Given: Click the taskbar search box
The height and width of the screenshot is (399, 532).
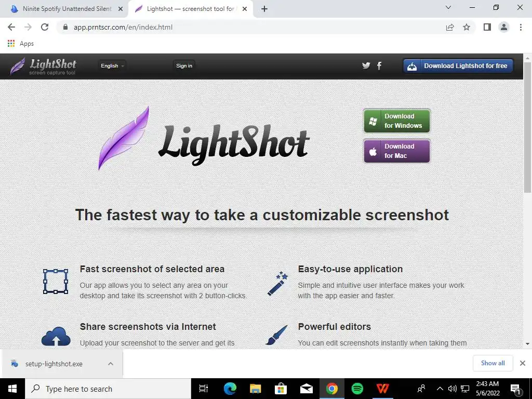Looking at the screenshot, I should click(108, 389).
